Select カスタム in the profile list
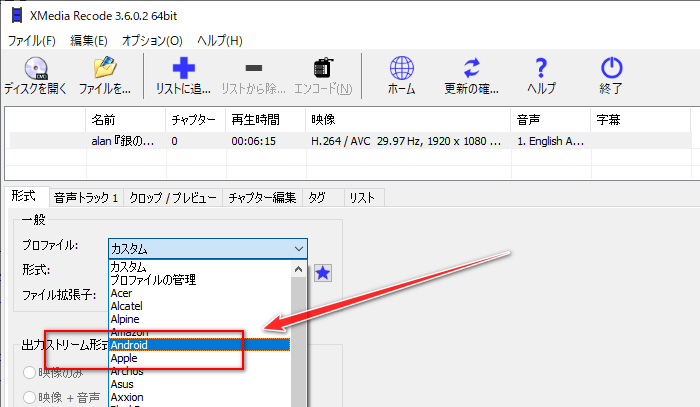This screenshot has height=407, width=700. point(200,267)
